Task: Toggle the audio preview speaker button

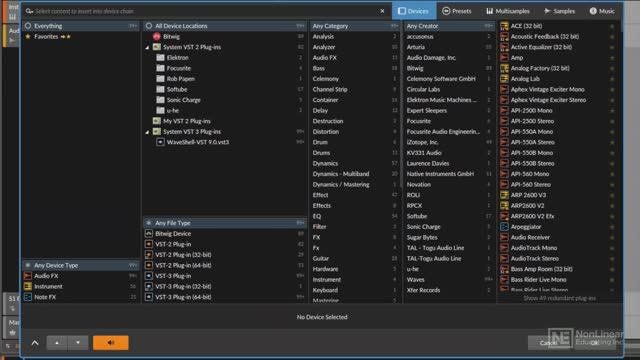Action: coord(111,343)
